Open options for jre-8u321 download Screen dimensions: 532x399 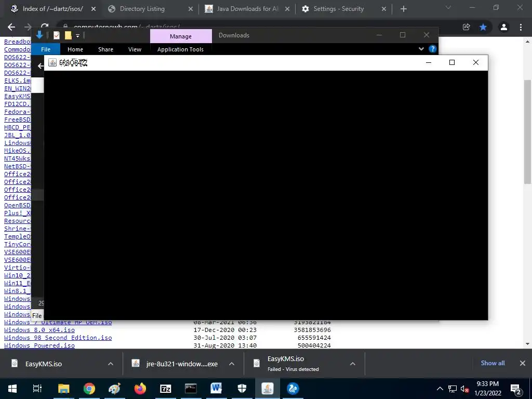(232, 364)
